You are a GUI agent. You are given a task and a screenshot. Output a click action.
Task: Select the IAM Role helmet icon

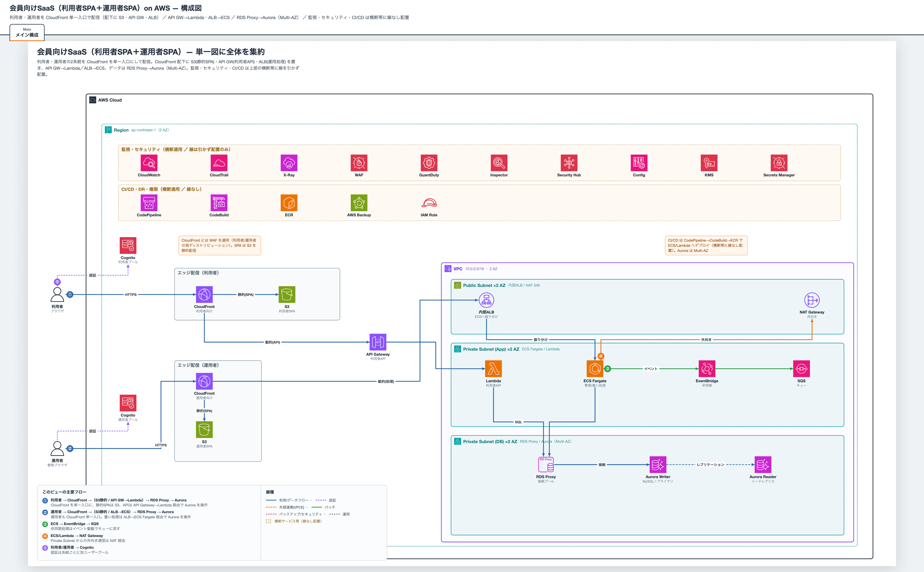429,203
